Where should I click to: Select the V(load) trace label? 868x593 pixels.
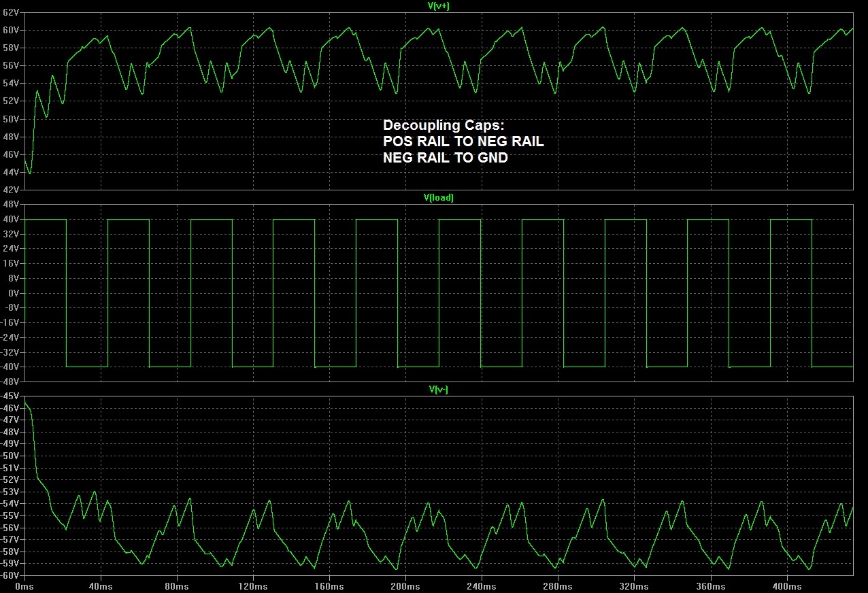(439, 198)
